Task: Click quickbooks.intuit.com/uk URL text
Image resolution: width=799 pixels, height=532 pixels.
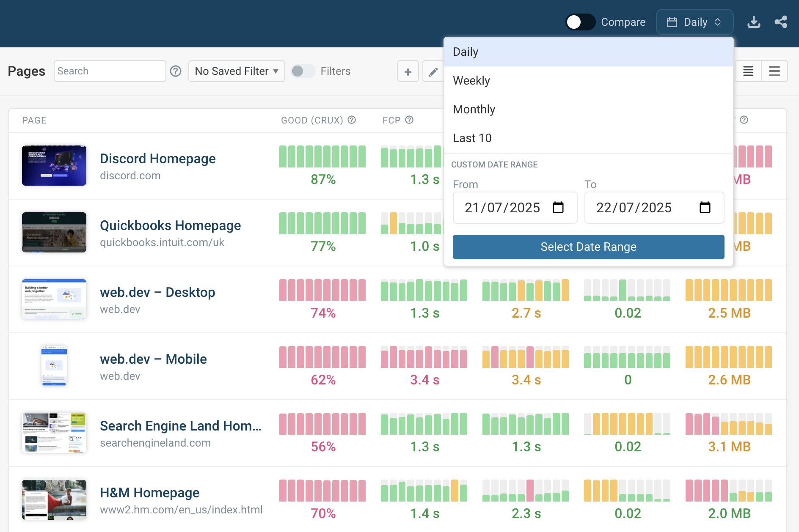Action: [162, 242]
